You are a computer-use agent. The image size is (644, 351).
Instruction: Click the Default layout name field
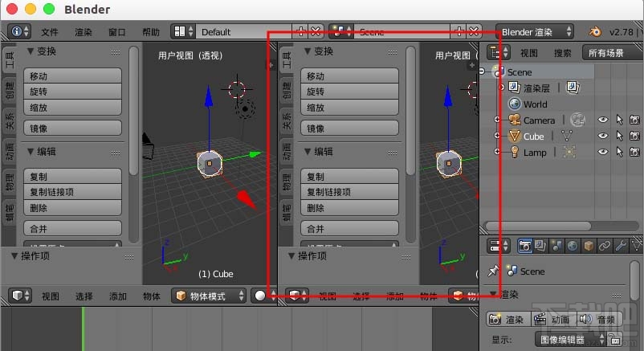click(x=243, y=31)
